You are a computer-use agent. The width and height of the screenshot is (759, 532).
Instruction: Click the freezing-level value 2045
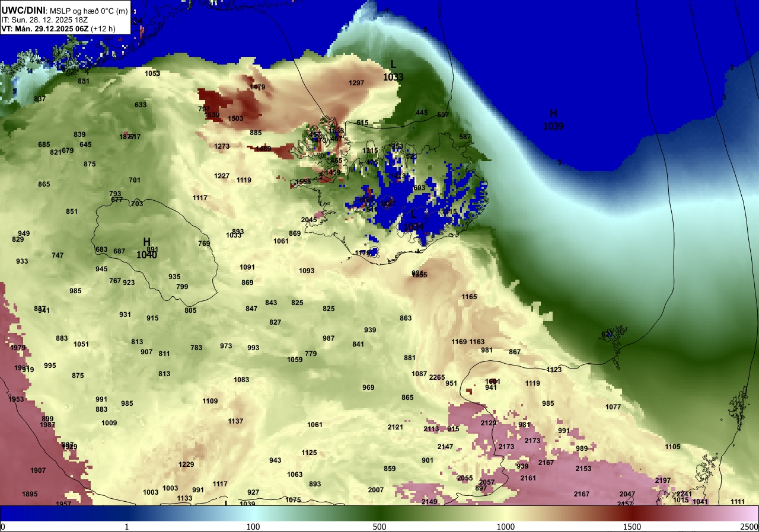click(x=309, y=220)
